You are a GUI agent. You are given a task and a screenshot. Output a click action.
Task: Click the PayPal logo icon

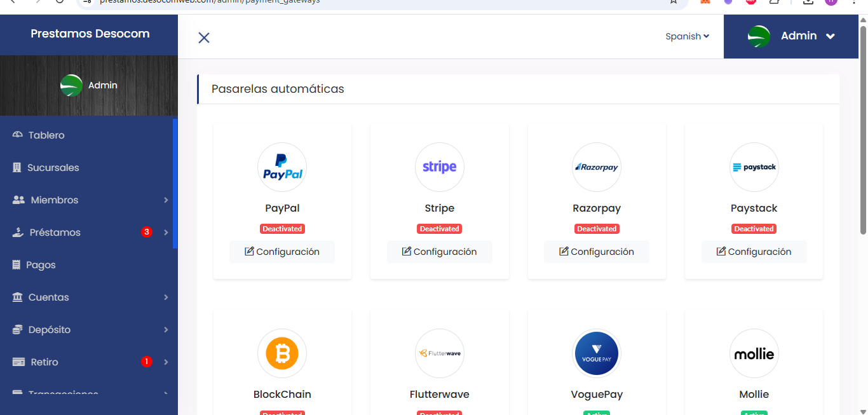[x=282, y=167]
